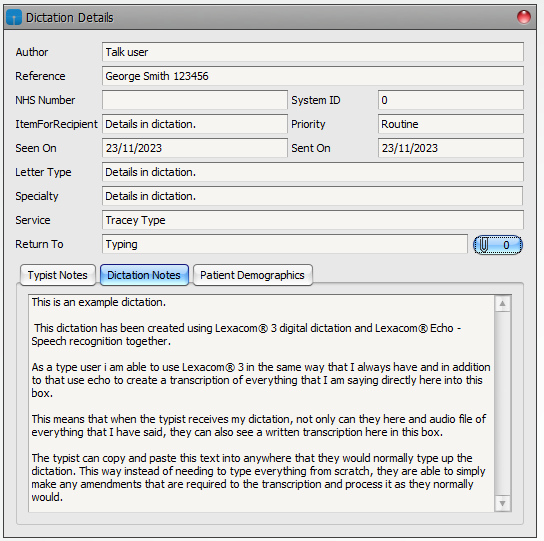Switch to Patient Demographics tab
This screenshot has height=541, width=544.
(252, 275)
